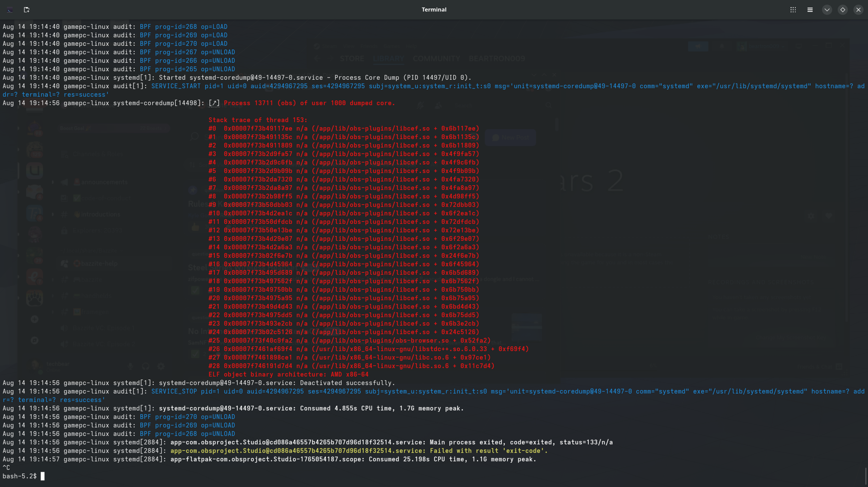Click 'Process 13711 (obs) of user 1000 dumped core.'
Image resolution: width=868 pixels, height=487 pixels.
coord(309,103)
